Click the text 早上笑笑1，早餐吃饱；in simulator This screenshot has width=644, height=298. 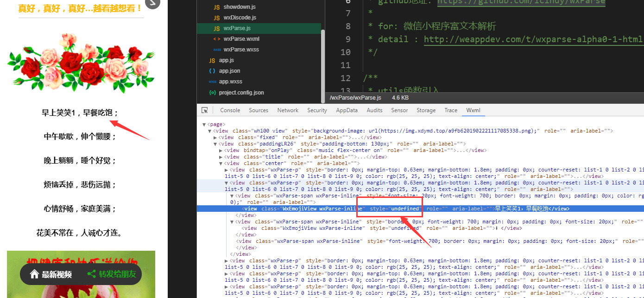81,113
